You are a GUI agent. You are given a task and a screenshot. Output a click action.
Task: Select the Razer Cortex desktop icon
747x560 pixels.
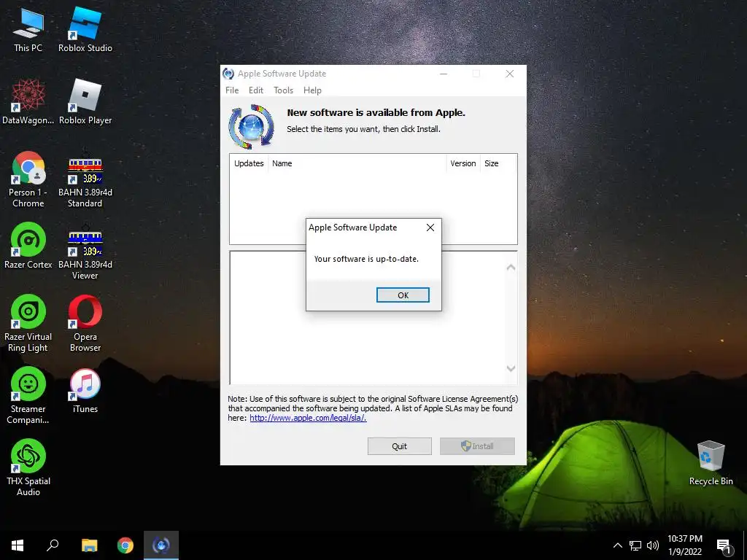(28, 246)
